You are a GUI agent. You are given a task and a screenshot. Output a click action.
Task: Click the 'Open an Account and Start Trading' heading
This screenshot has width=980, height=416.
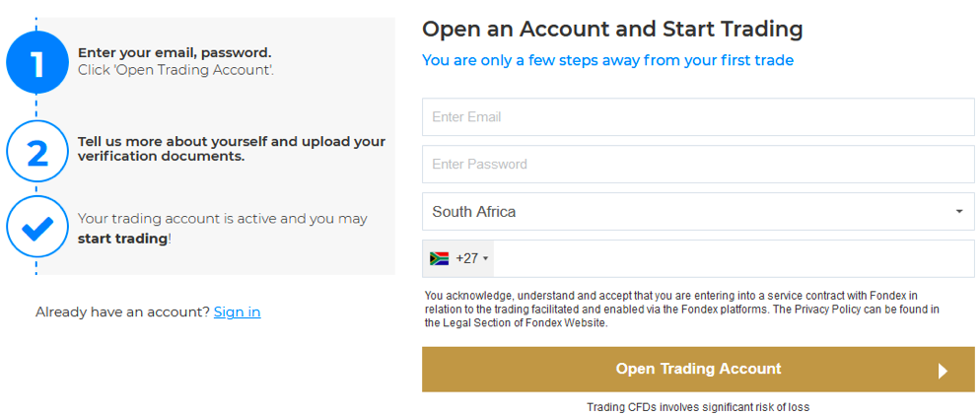(612, 29)
